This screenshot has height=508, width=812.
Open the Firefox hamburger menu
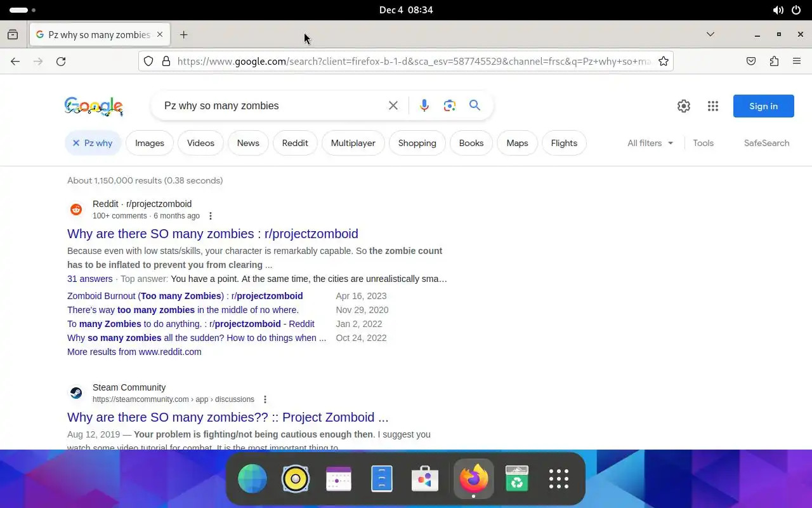click(797, 62)
